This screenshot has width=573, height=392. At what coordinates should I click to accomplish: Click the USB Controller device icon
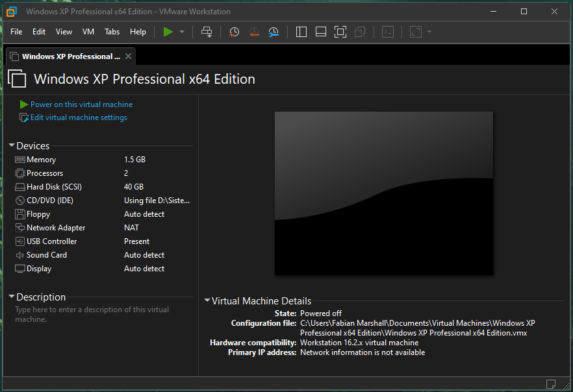coord(19,241)
